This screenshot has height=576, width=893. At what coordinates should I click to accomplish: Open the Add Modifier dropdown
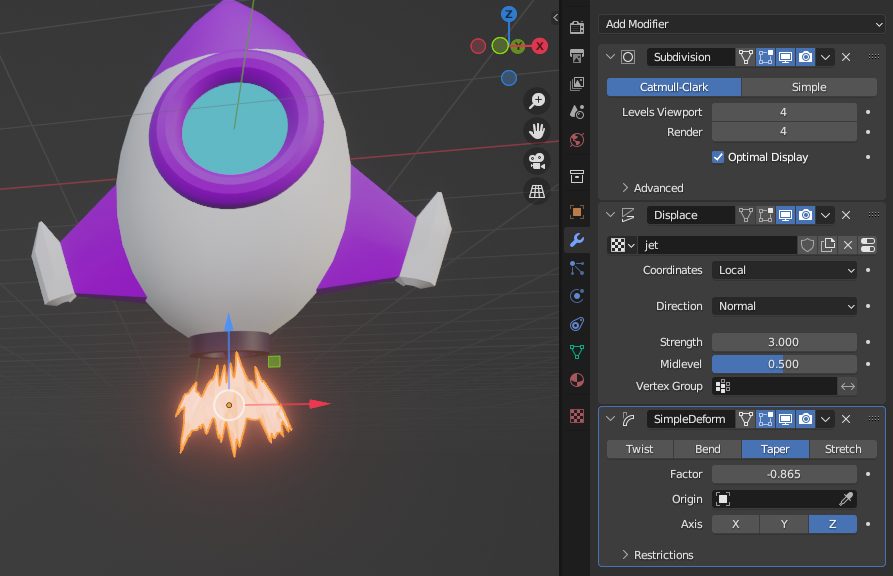tap(742, 24)
